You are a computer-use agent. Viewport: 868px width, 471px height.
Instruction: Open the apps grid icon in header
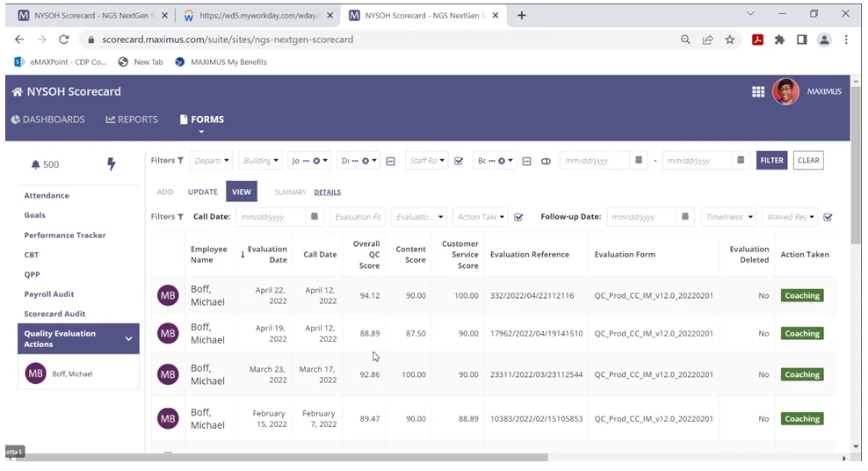758,92
